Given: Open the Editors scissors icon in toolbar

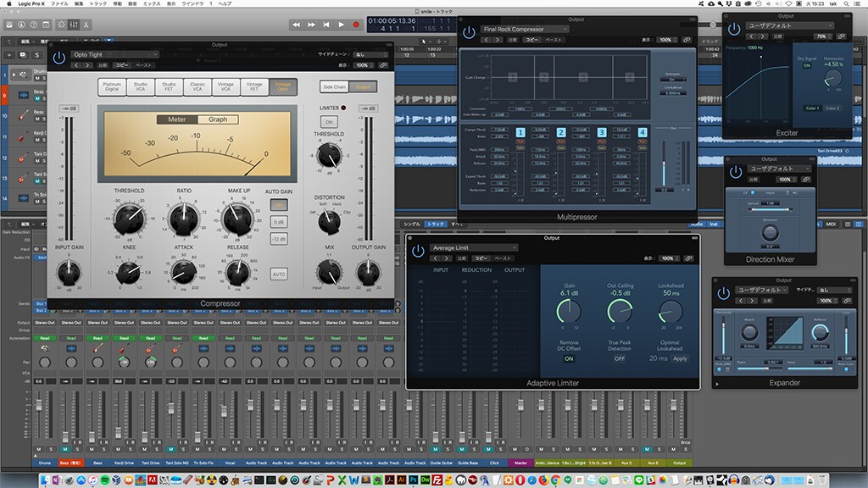Looking at the screenshot, I should 86,25.
